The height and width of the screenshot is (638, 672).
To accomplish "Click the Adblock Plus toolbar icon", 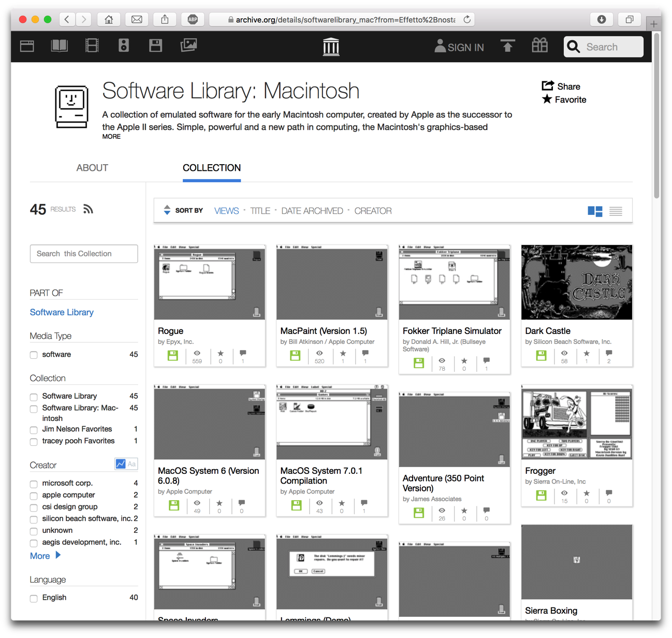I will pos(193,20).
